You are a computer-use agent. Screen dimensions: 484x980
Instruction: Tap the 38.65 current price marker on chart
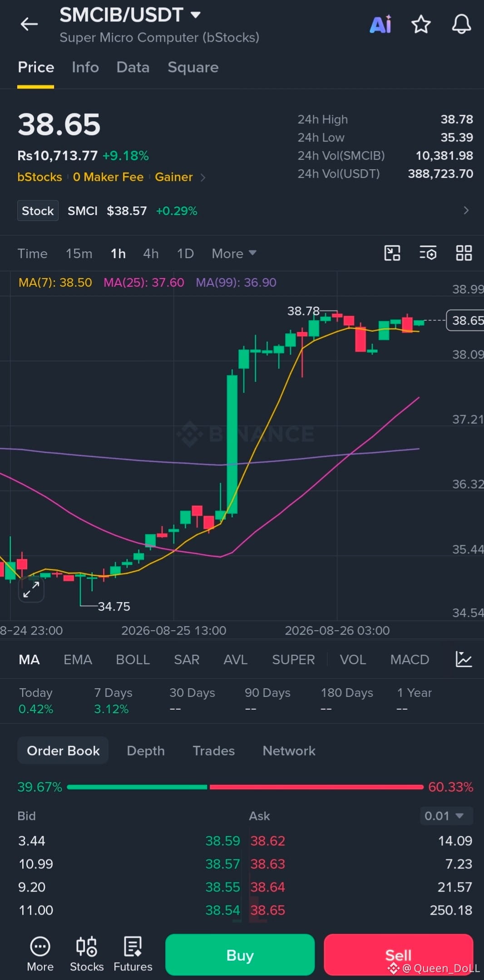pos(465,320)
